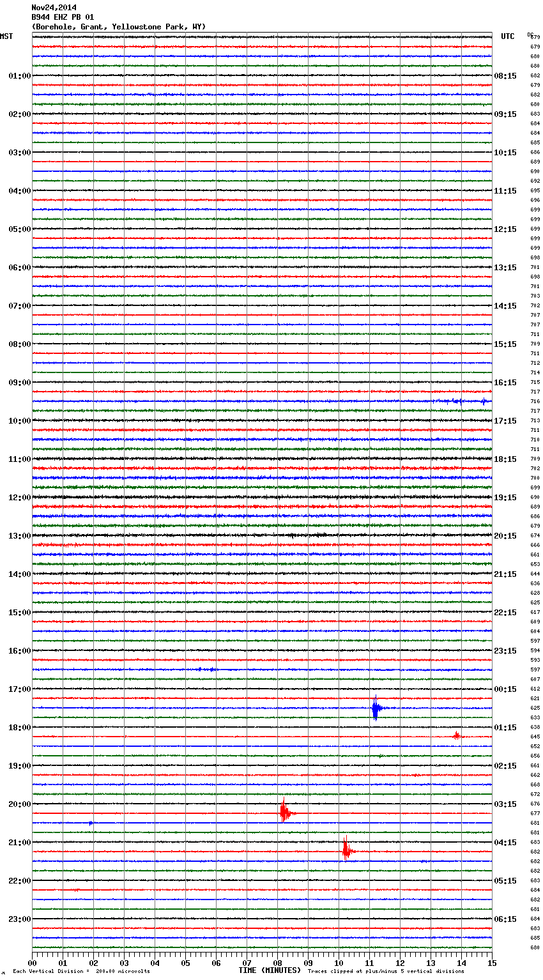
Task: Click the 12:15 UTC time label
Action: [505, 229]
